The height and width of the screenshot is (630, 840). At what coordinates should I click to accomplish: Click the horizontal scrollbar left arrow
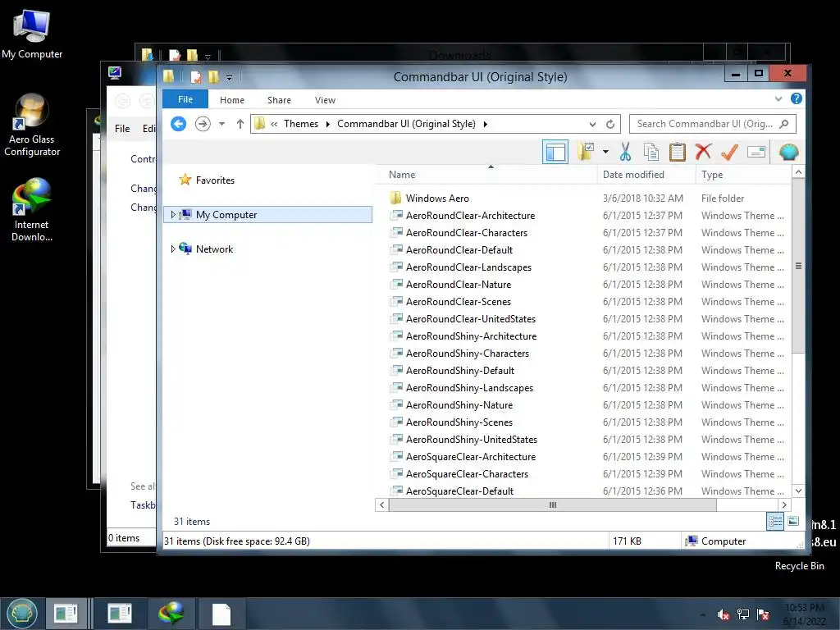[381, 504]
